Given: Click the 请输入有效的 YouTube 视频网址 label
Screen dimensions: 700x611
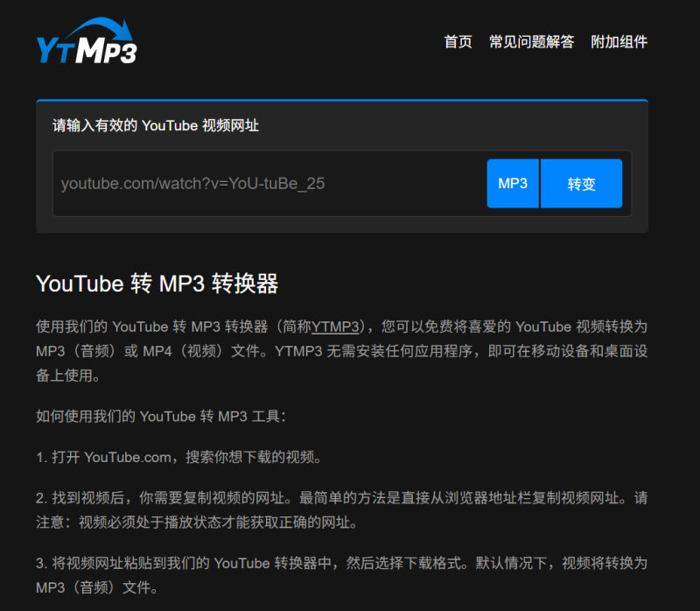Looking at the screenshot, I should (x=156, y=125).
